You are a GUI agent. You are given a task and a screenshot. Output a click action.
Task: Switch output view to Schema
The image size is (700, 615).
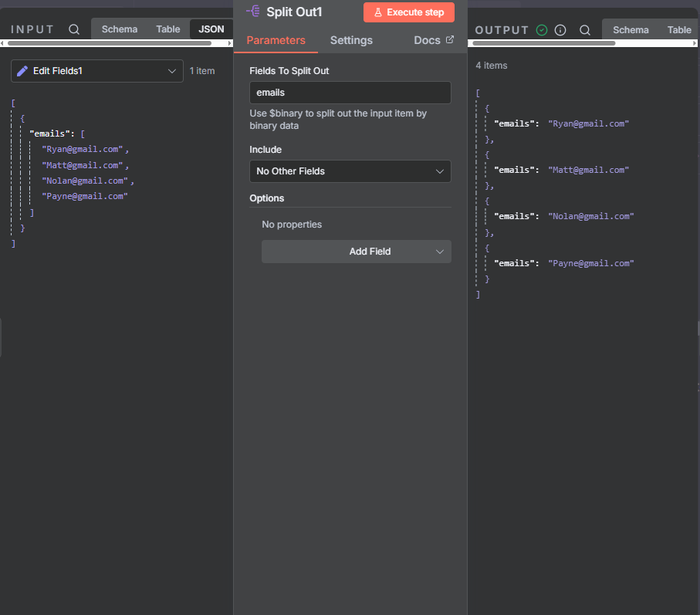(x=631, y=30)
